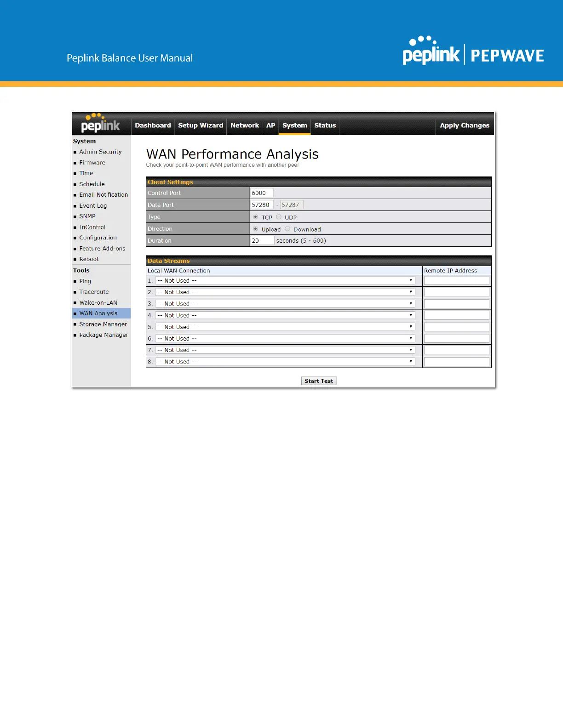Go to the Status tab

325,125
